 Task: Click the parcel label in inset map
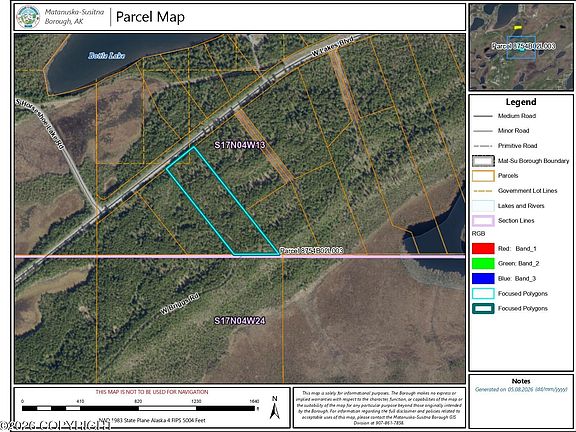click(523, 46)
